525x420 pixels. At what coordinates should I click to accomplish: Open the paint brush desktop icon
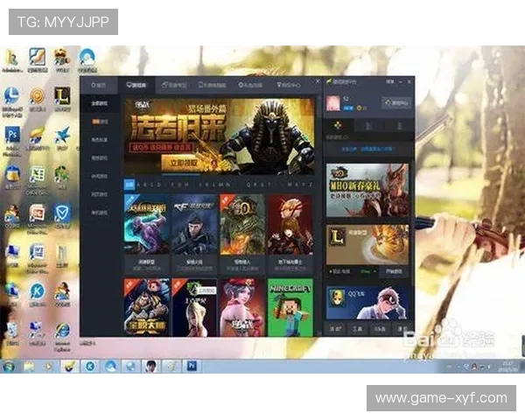(x=37, y=57)
